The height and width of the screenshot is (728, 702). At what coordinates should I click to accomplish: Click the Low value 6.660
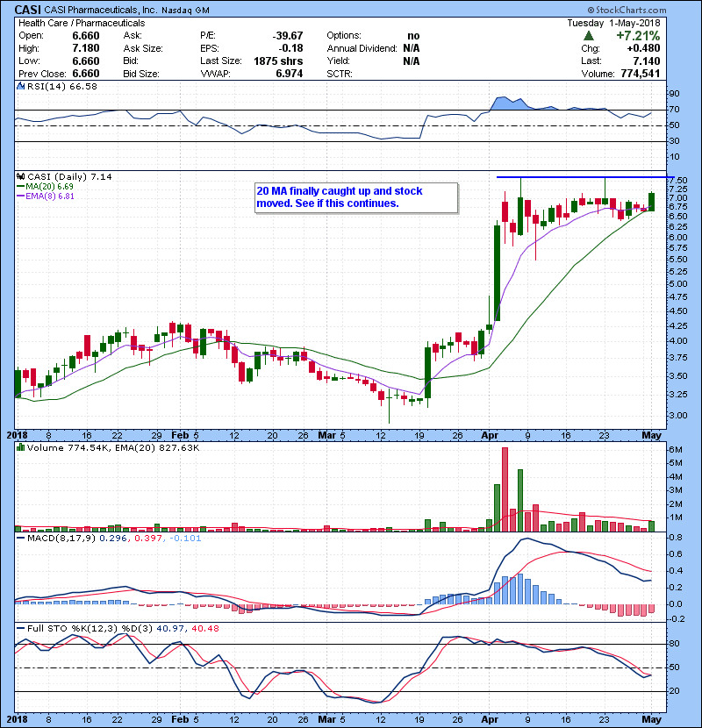[x=85, y=61]
